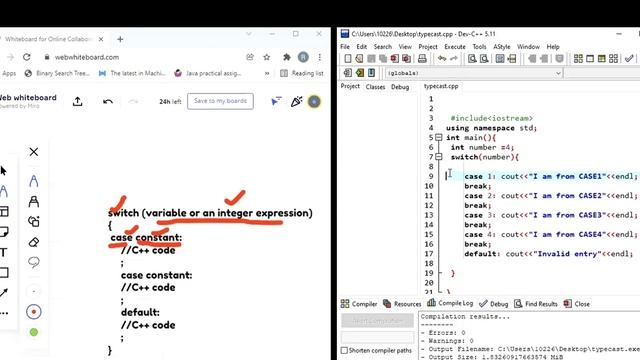Viewport: 640px width, 360px height.
Task: Click the Chrome address bar URL
Action: pos(87,57)
